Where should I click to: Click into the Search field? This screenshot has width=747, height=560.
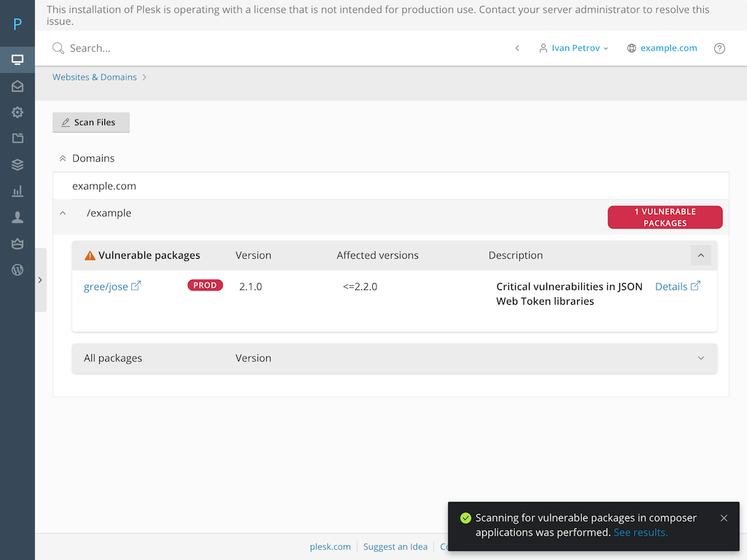pos(277,48)
